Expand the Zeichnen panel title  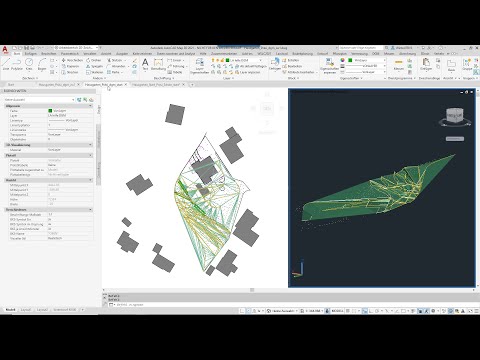[30, 78]
